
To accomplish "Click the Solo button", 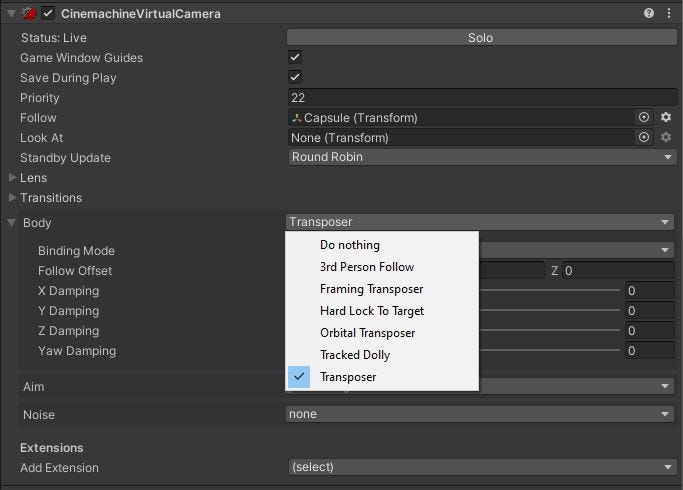I will pyautogui.click(x=481, y=37).
